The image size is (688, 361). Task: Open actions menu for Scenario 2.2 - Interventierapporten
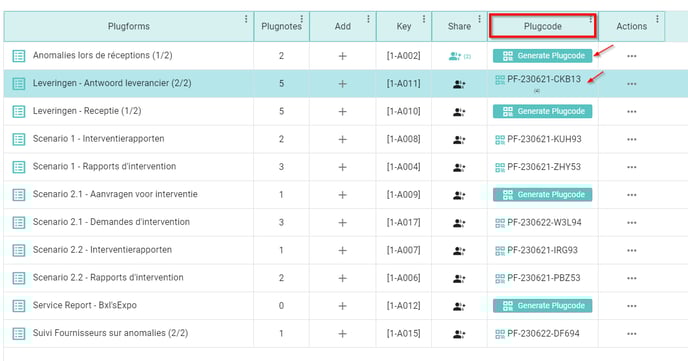tap(632, 250)
